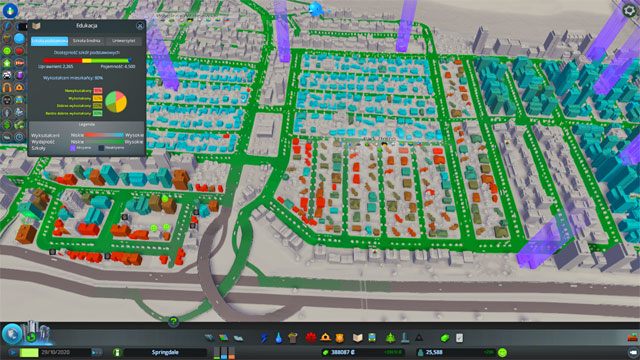Click the RCI zoning demand bars
Viewport: 640px width, 360px height.
(x=224, y=353)
